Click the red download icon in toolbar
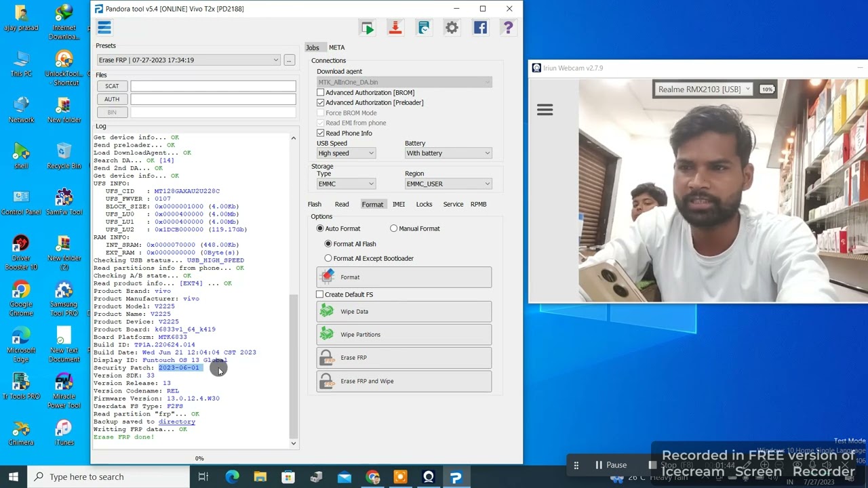868x488 pixels. tap(395, 28)
